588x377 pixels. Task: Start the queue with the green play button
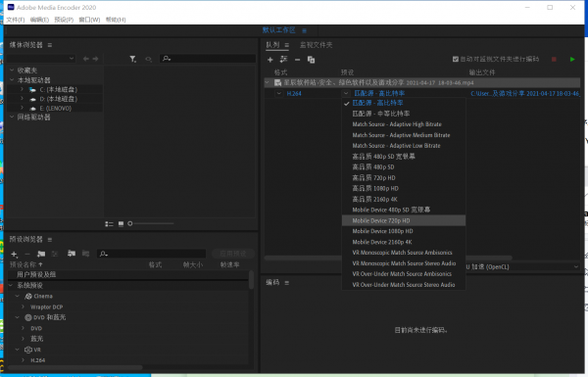(572, 59)
